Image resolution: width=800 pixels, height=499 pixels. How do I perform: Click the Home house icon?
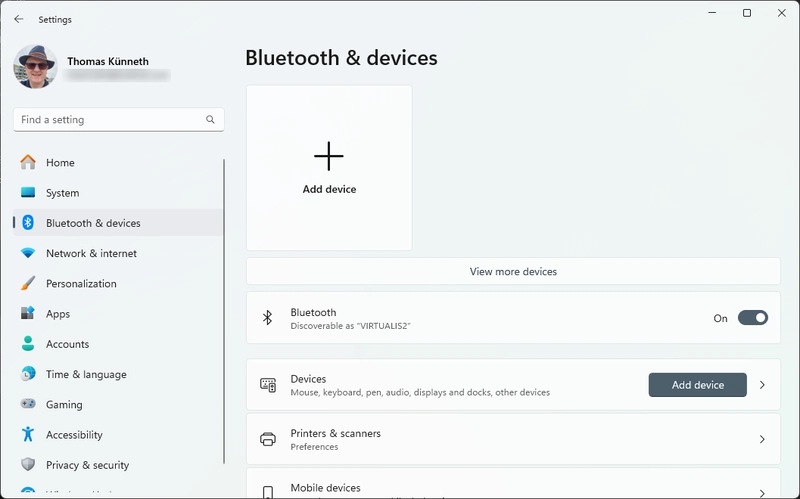[28, 162]
